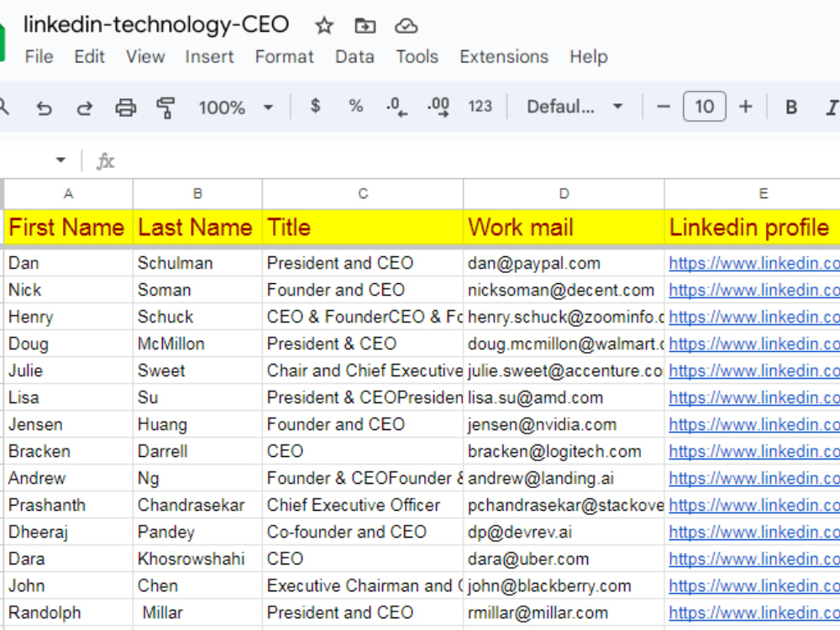Open more number formats (123)
The height and width of the screenshot is (630, 840).
coord(480,107)
